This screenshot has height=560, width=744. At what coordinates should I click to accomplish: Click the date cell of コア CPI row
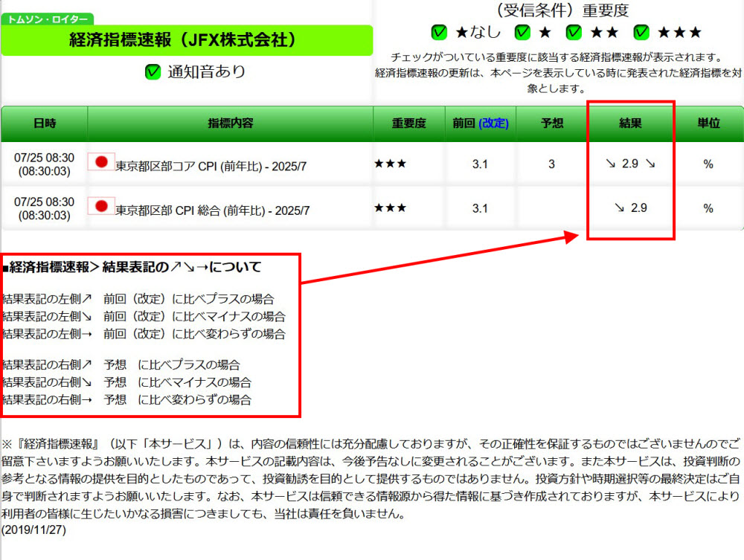(x=44, y=164)
